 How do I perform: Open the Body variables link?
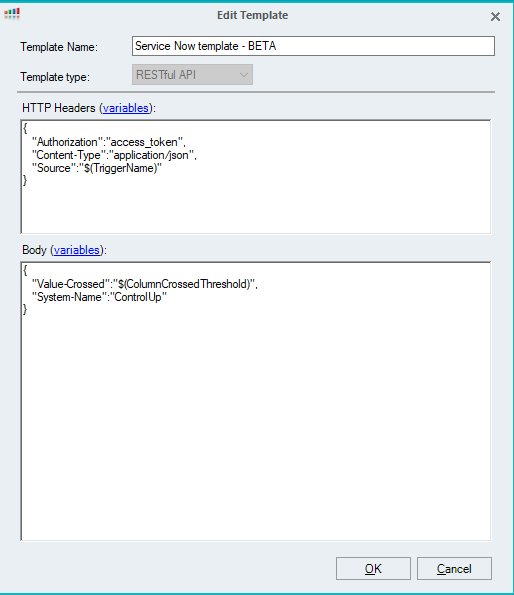coord(77,250)
